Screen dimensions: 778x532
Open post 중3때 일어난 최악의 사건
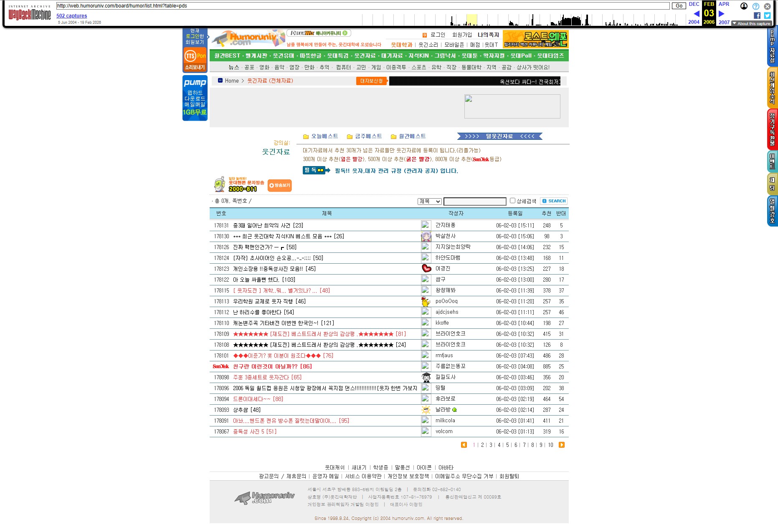pyautogui.click(x=268, y=225)
